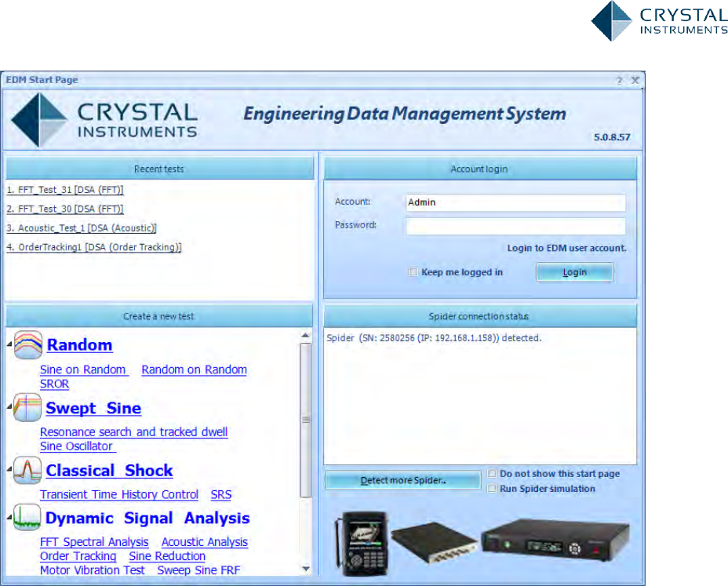
Task: Select Transient Time History Control
Action: point(119,494)
